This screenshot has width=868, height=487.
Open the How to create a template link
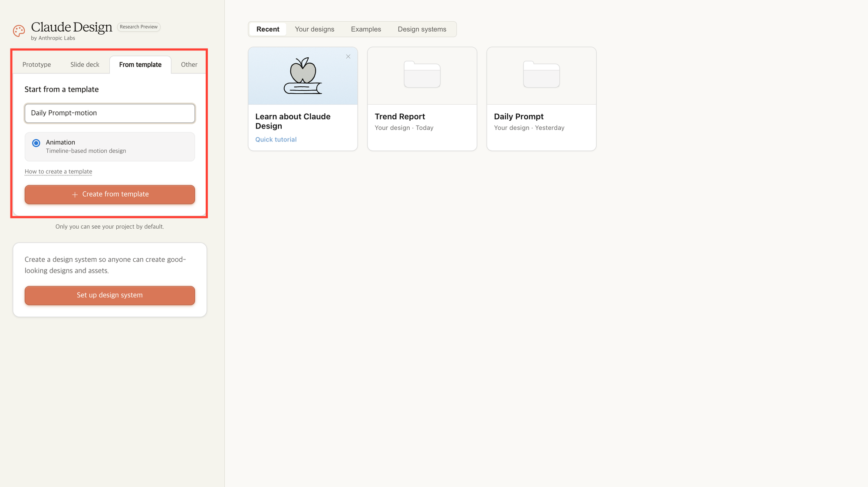click(58, 171)
